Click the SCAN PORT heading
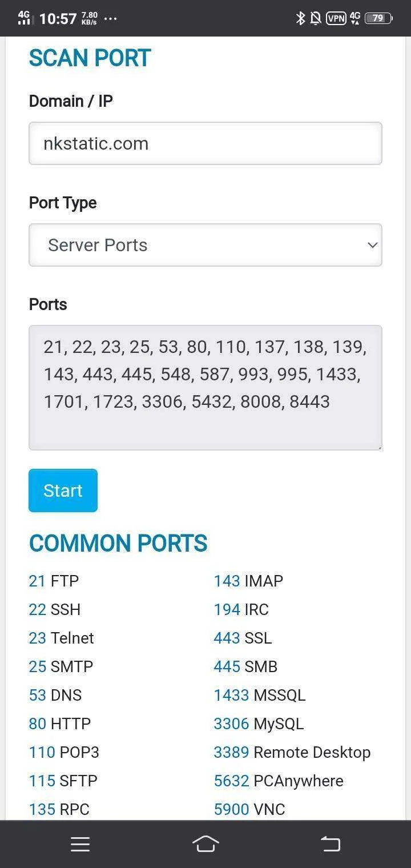411x868 pixels. point(90,58)
